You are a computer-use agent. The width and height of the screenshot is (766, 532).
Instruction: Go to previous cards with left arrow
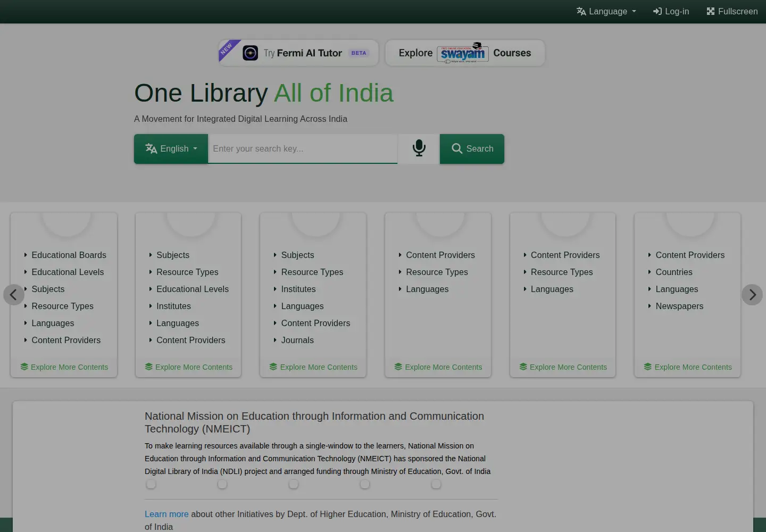coord(14,295)
